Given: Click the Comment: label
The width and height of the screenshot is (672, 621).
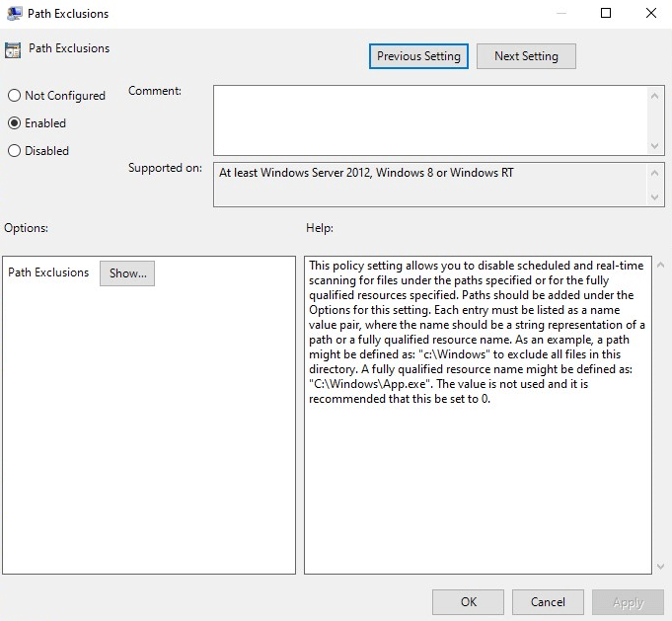Looking at the screenshot, I should [x=155, y=91].
